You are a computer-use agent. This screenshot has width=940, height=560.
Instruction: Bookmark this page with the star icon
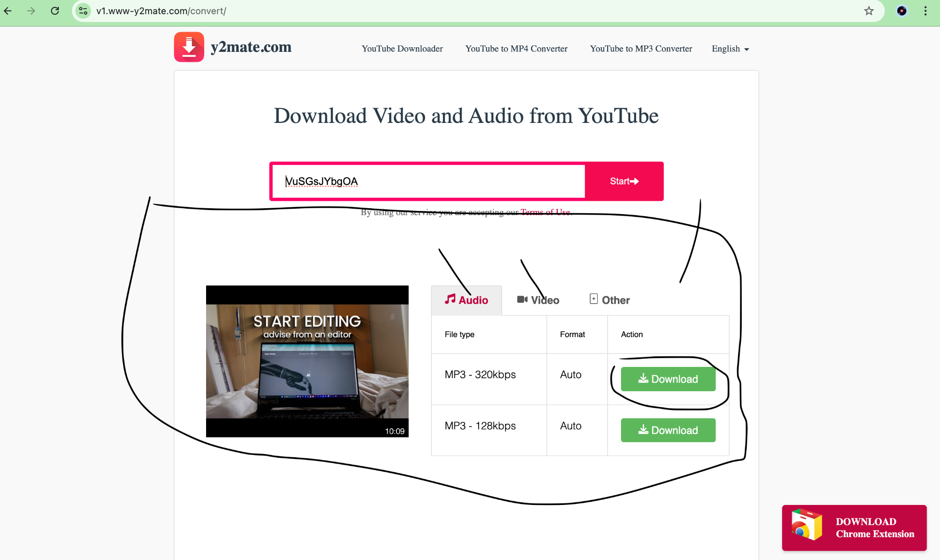coord(869,11)
